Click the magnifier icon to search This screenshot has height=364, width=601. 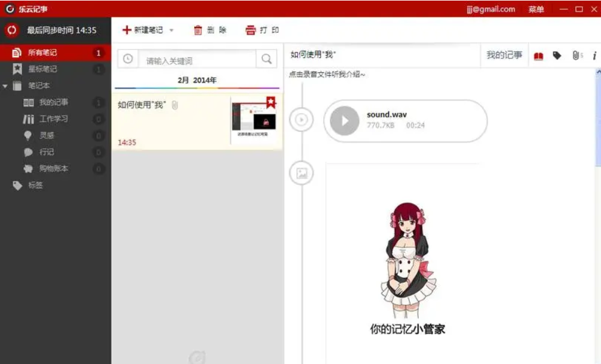point(266,58)
